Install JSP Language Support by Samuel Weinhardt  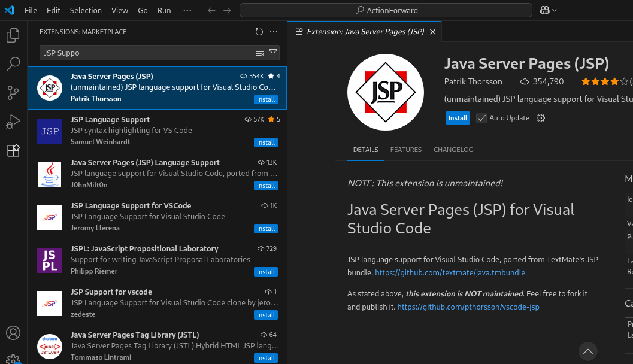click(x=266, y=142)
